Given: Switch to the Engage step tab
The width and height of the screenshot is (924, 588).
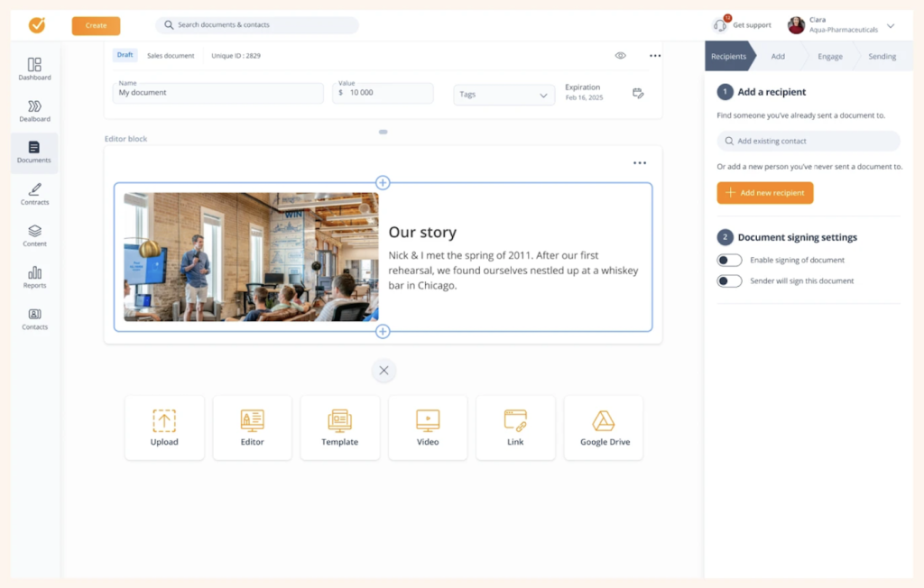Looking at the screenshot, I should pyautogui.click(x=829, y=57).
